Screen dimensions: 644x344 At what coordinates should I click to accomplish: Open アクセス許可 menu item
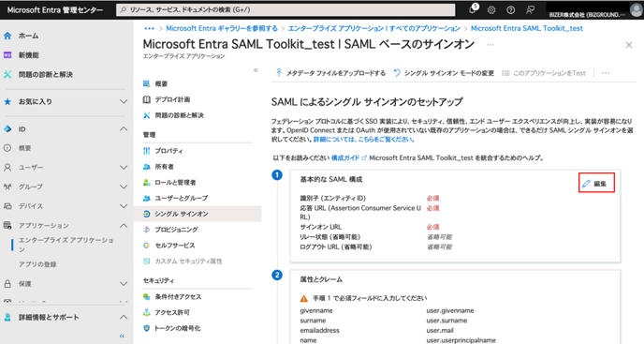pyautogui.click(x=172, y=313)
